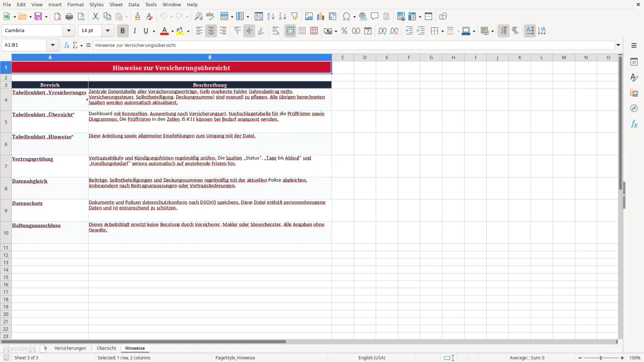Open the Tools menu
Viewport: 644px width, 362px height.
[x=151, y=4]
